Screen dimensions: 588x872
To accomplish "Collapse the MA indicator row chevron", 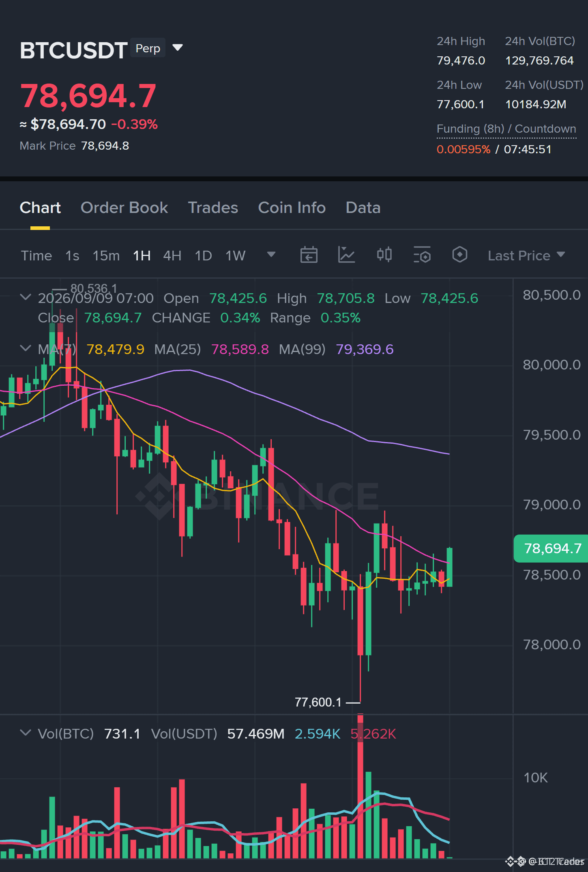I will [x=26, y=348].
